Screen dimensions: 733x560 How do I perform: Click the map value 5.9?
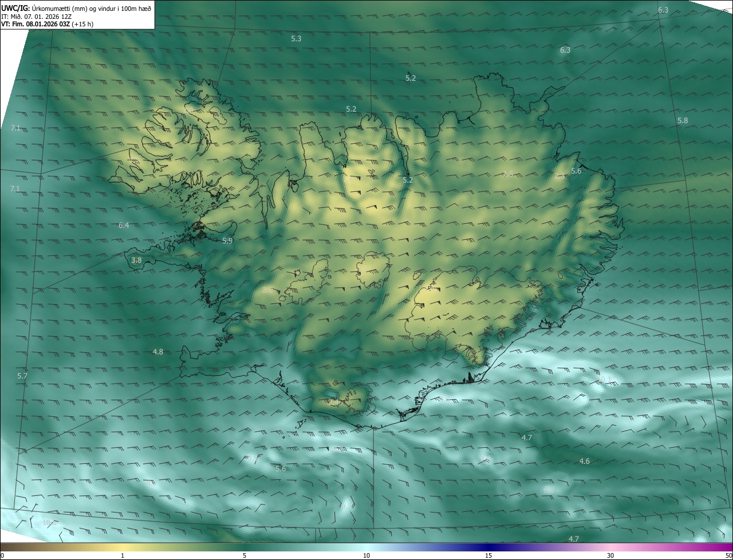(227, 240)
